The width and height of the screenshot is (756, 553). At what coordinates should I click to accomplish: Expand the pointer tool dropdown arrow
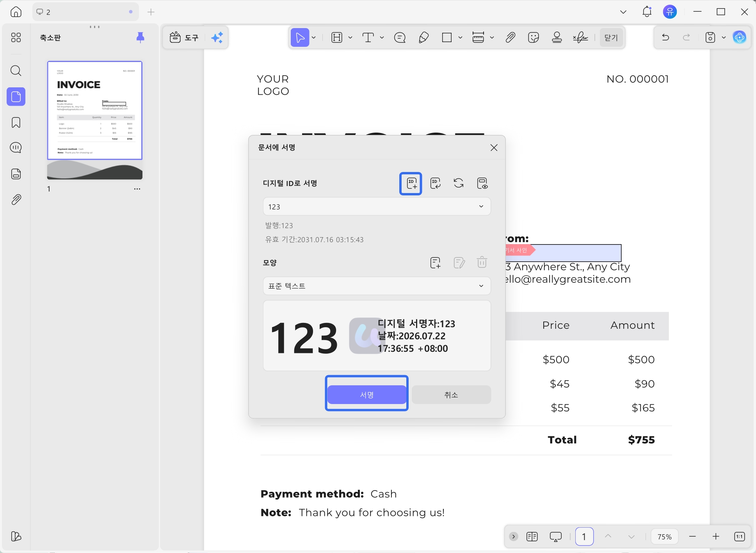[314, 37]
